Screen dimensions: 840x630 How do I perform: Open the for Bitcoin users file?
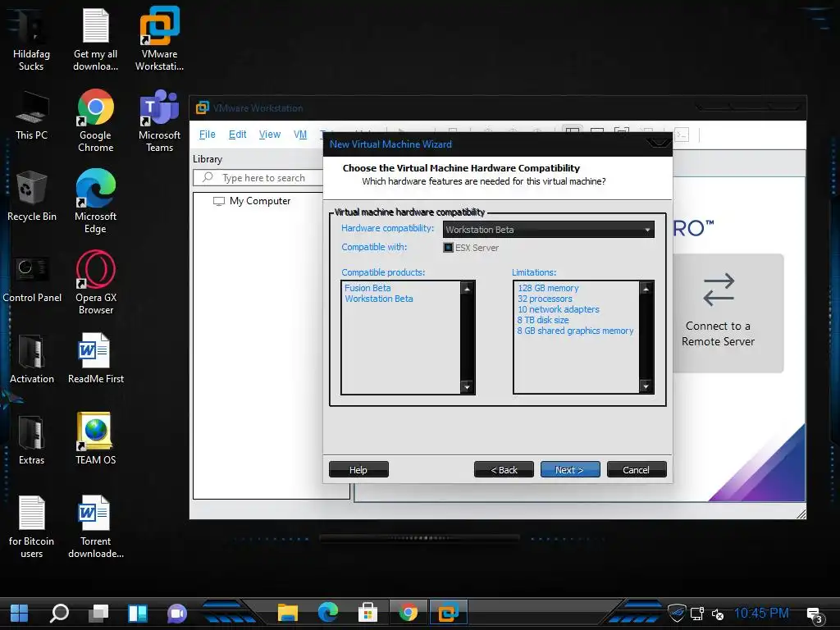tap(32, 527)
